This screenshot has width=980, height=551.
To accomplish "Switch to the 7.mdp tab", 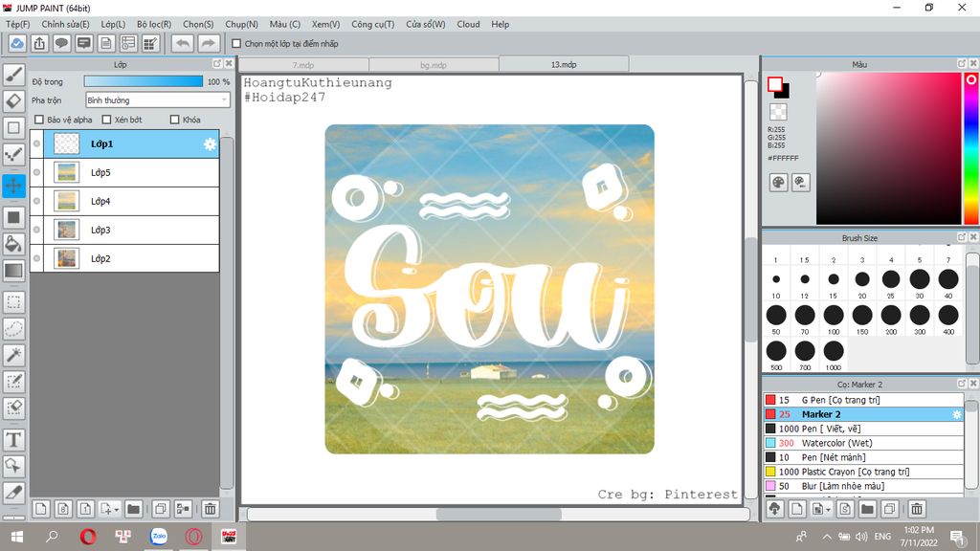I will 303,65.
